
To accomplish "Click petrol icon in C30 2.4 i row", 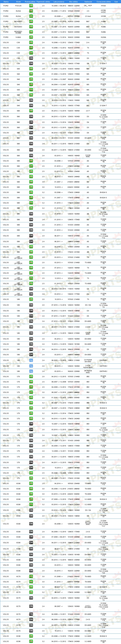I will coord(31,42).
